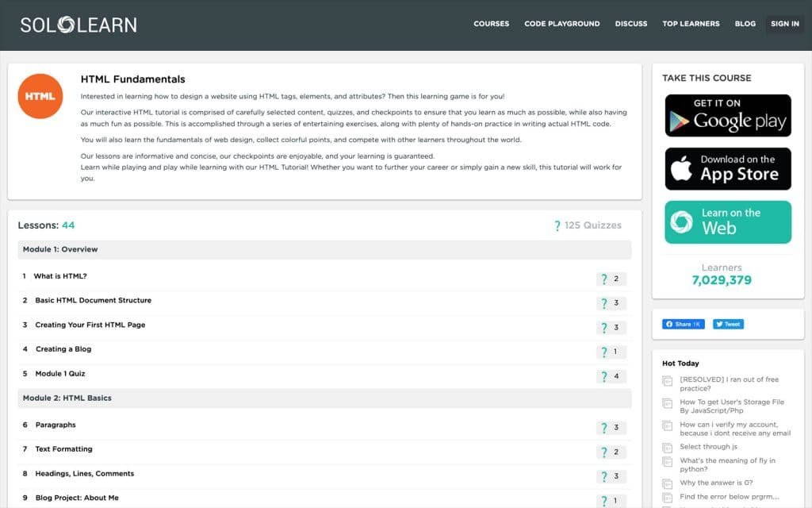Open the orange HTML course icon
Screen dimensions: 812x508
(x=40, y=95)
